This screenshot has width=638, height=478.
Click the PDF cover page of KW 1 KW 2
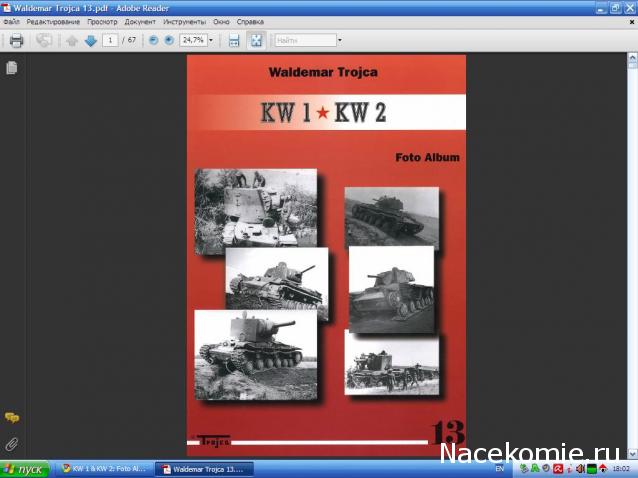pos(326,255)
